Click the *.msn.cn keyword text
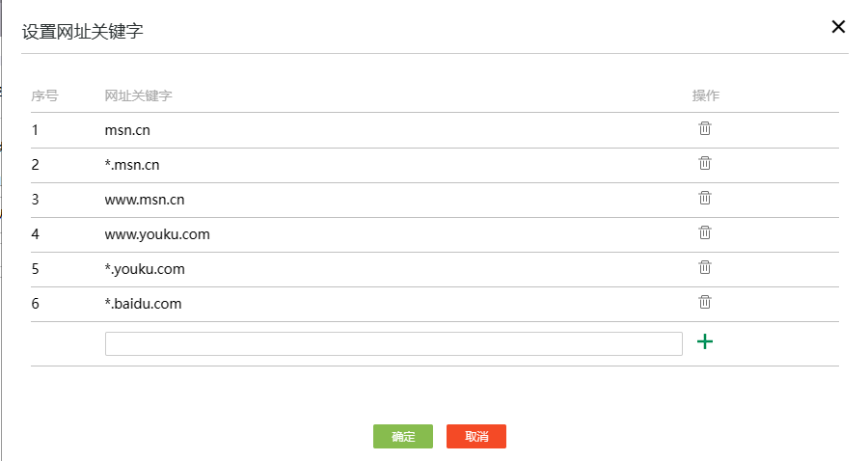This screenshot has height=461, width=868. [132, 165]
